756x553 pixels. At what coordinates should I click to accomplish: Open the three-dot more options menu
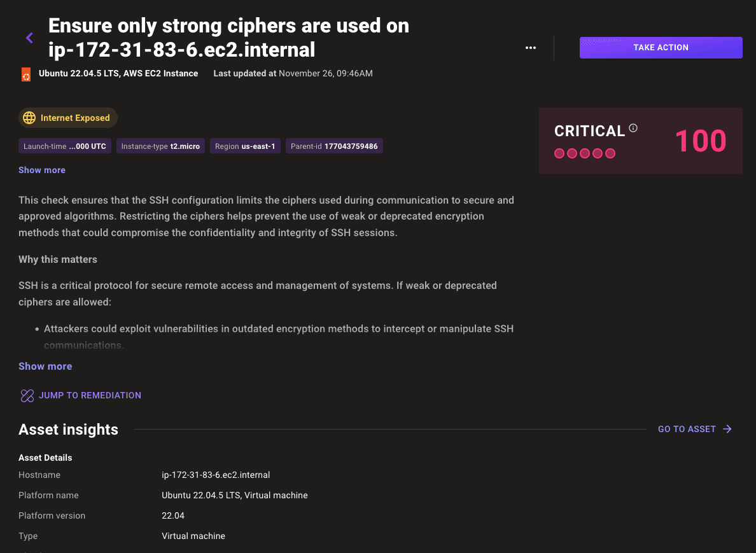(531, 48)
